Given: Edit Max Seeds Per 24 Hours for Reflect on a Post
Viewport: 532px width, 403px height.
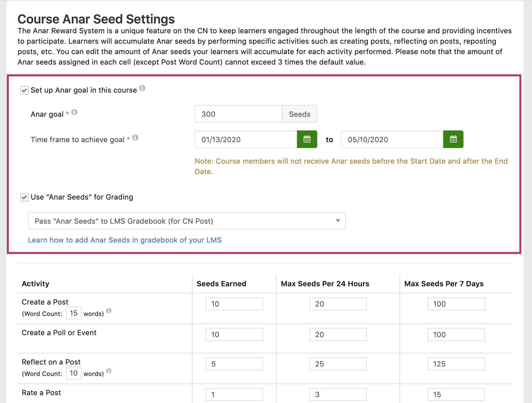Looking at the screenshot, I should coord(338,364).
